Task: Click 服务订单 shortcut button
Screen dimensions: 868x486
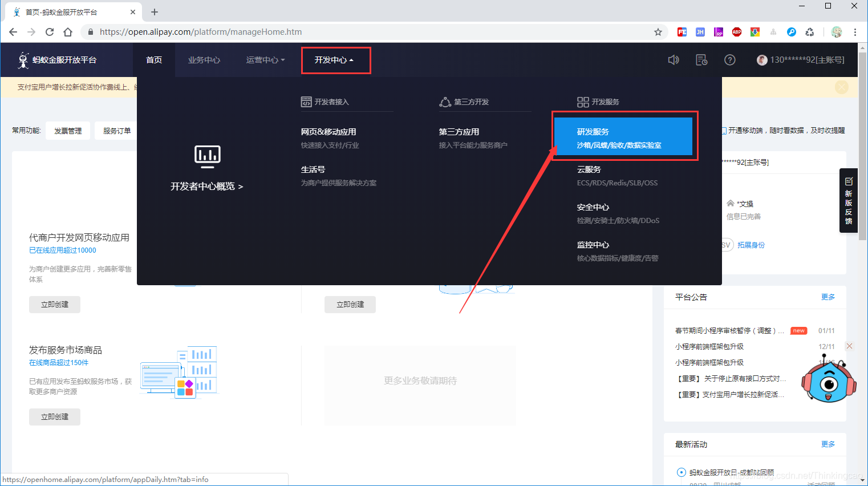Action: (x=117, y=131)
